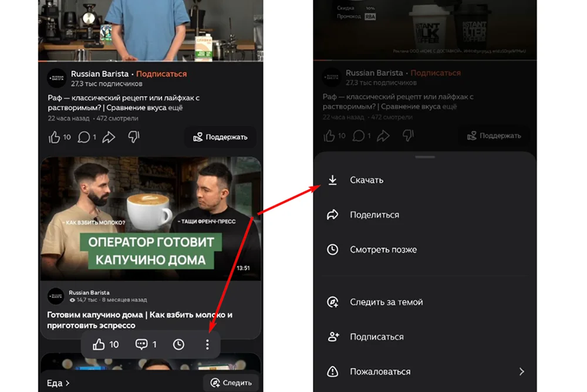
Task: Tap the clock icon under the cappuccino video
Action: coord(179,344)
